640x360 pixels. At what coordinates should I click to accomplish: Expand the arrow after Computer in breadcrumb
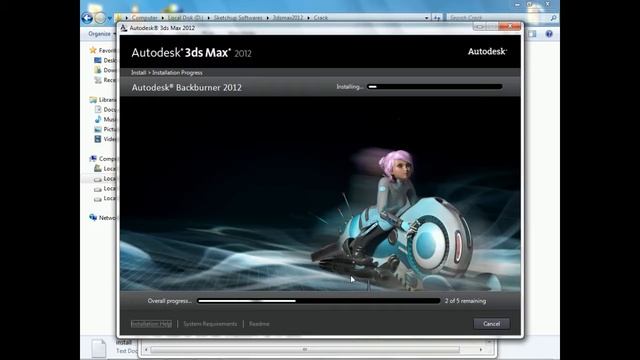pos(162,18)
